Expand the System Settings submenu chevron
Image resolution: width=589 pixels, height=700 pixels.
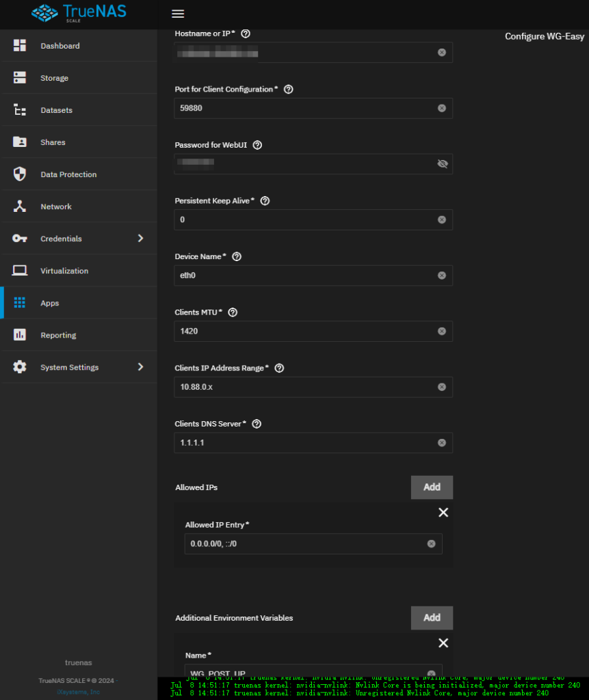141,367
